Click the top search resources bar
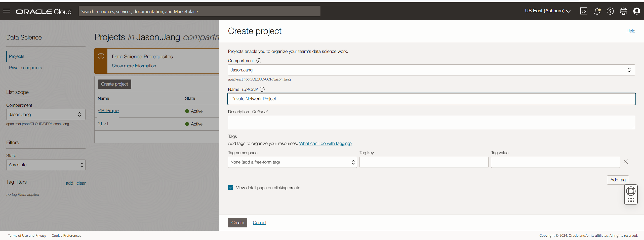 coord(199,11)
